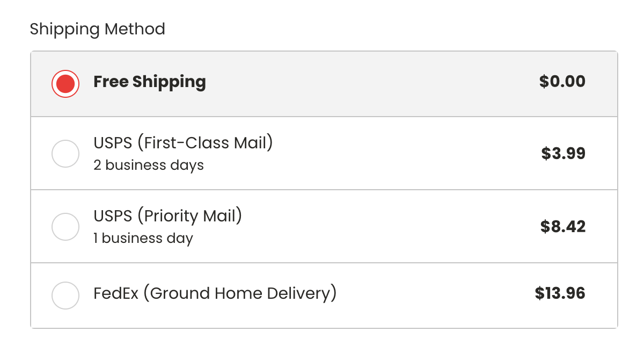Click the $3.99 First-Class Mail price
The image size is (644, 345).
[563, 154]
